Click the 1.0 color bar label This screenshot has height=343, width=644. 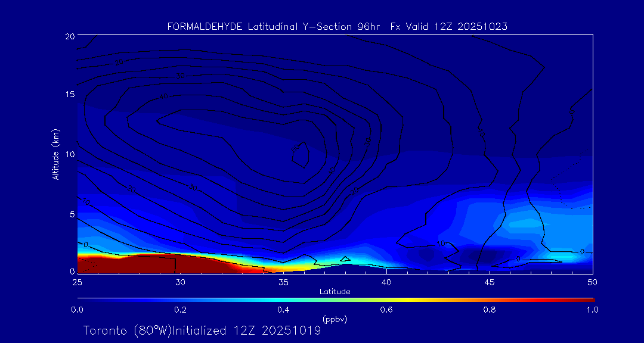[x=592, y=310]
